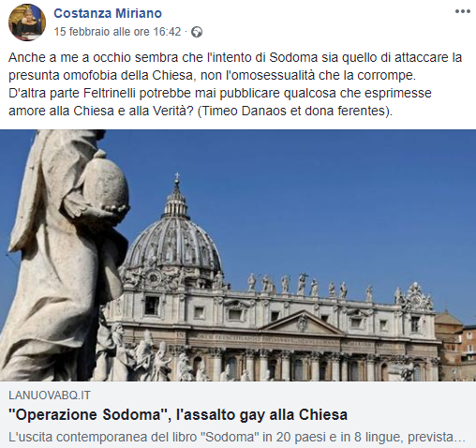
Task: Click the line "presunta omofobia della Chiesa"
Action: point(100,75)
